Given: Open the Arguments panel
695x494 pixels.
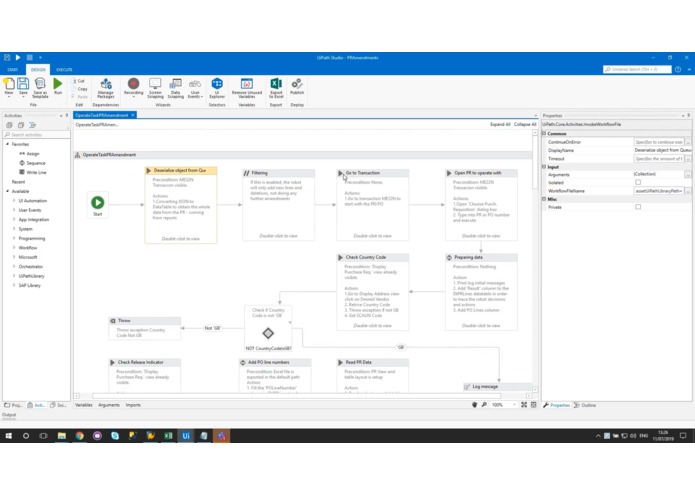Looking at the screenshot, I should coord(109,405).
